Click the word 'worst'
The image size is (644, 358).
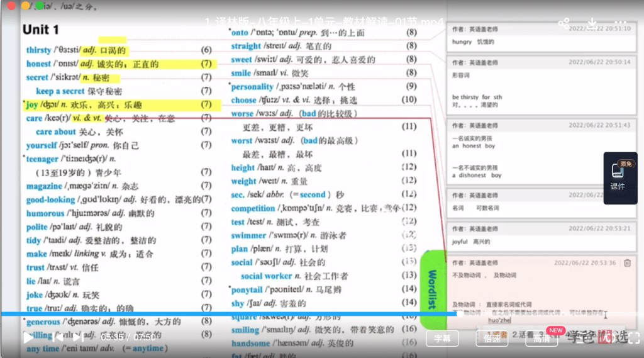(241, 140)
